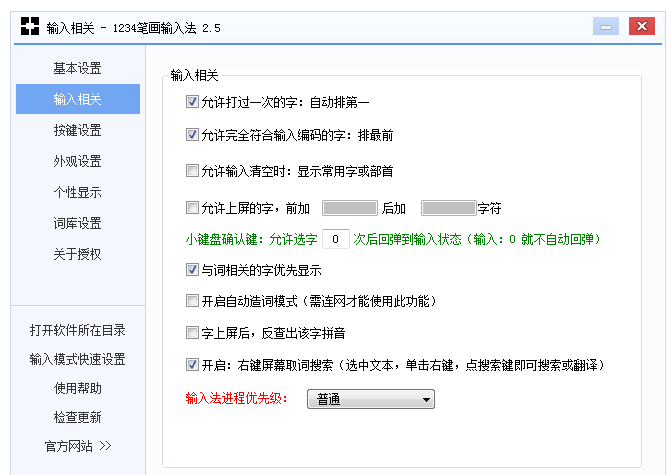Click the 前加 prefix text field

(x=348, y=209)
